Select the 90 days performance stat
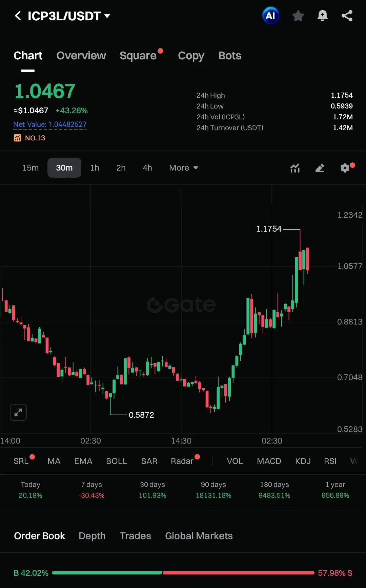The height and width of the screenshot is (588, 366). tap(213, 490)
